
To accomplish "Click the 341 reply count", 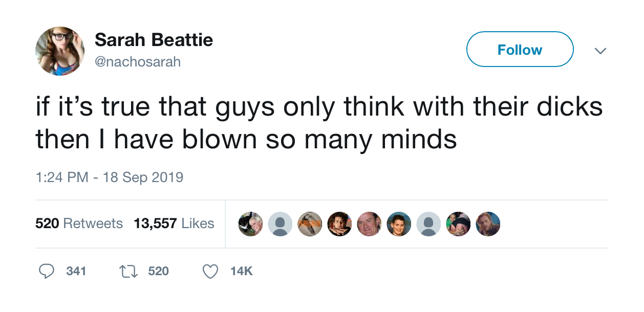I will point(76,271).
